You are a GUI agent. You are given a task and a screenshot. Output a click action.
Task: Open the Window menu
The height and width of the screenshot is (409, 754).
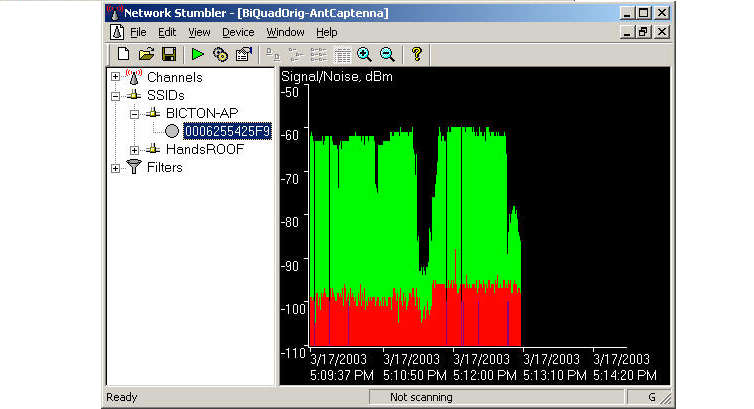pos(285,32)
